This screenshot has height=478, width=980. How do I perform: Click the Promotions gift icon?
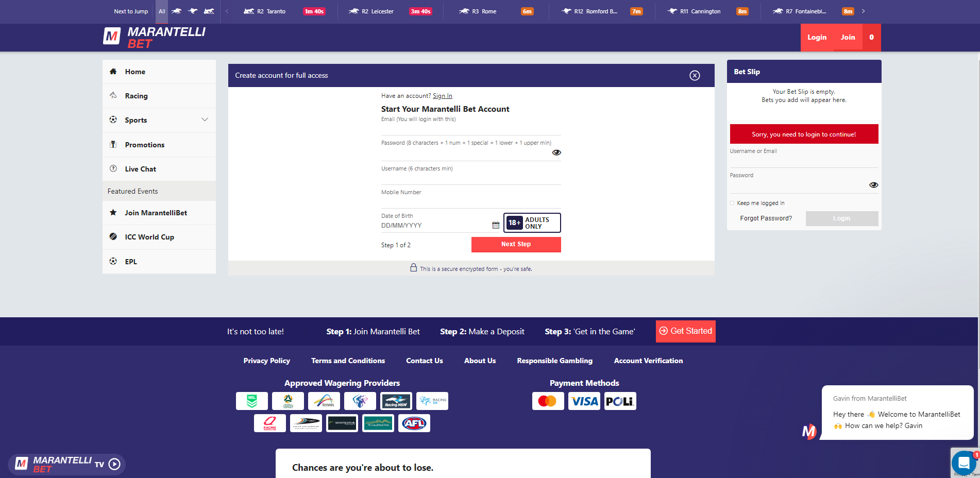(x=113, y=144)
